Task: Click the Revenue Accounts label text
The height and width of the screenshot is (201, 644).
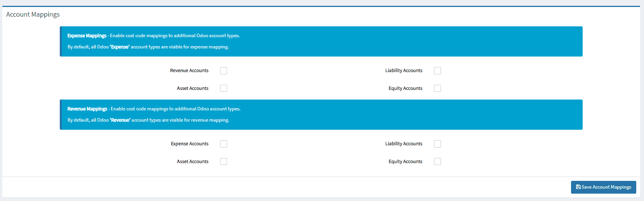Action: click(189, 70)
